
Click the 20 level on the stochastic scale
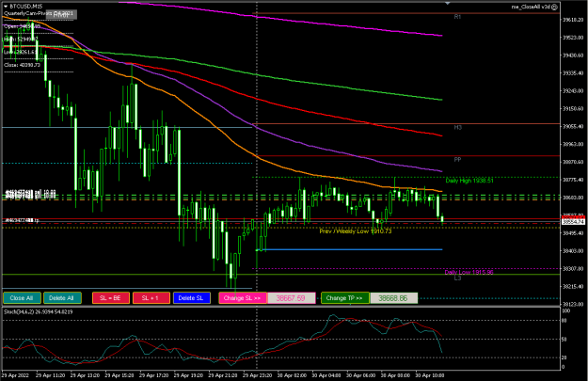click(x=564, y=357)
